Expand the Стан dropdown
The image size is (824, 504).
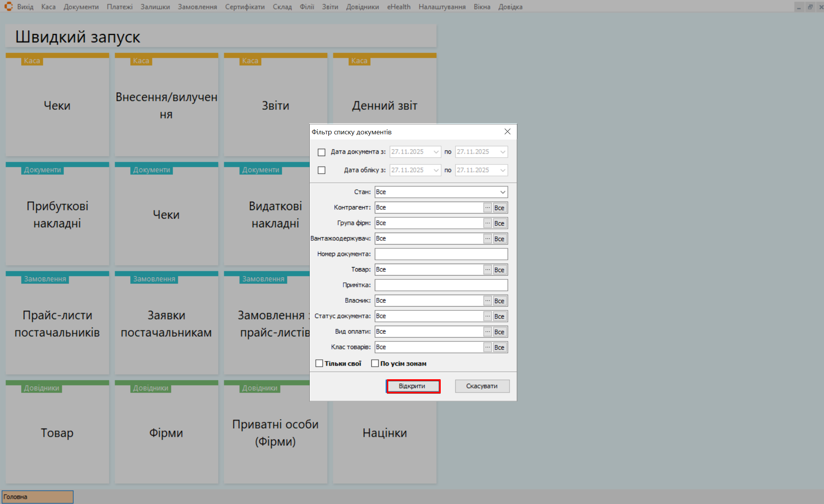pos(502,192)
